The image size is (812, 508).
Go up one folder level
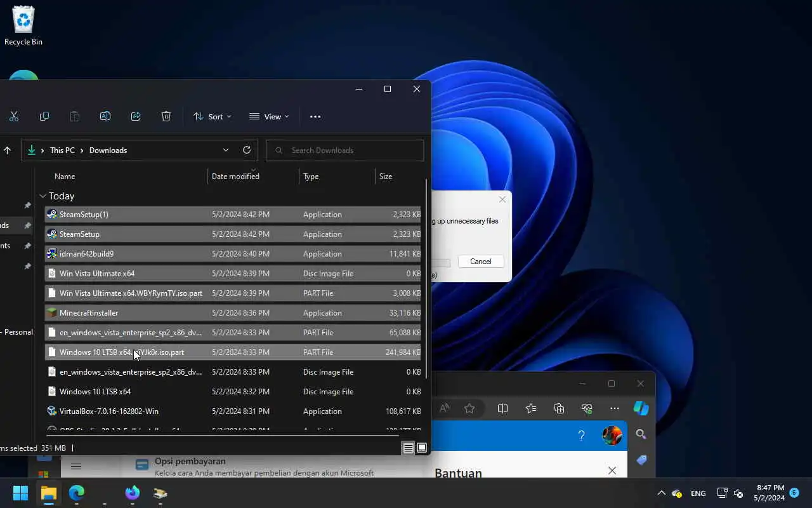click(x=8, y=150)
